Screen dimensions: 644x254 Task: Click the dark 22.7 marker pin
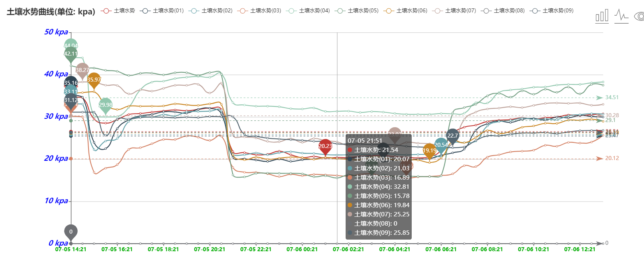pyautogui.click(x=452, y=136)
